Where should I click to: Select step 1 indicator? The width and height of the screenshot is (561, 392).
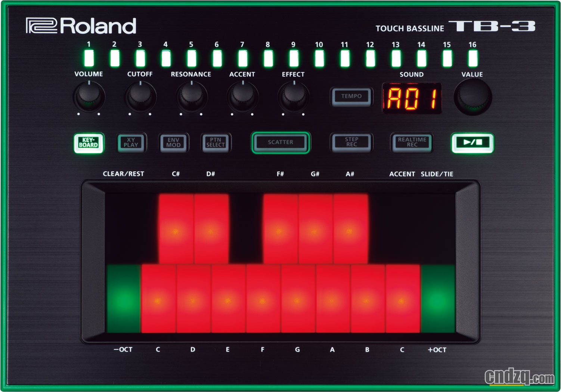tap(89, 58)
